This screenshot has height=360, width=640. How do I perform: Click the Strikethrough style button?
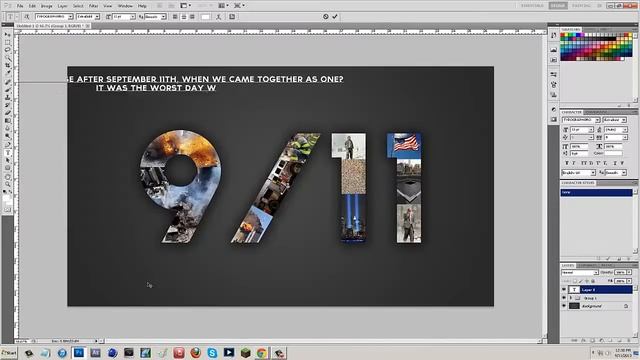click(623, 163)
